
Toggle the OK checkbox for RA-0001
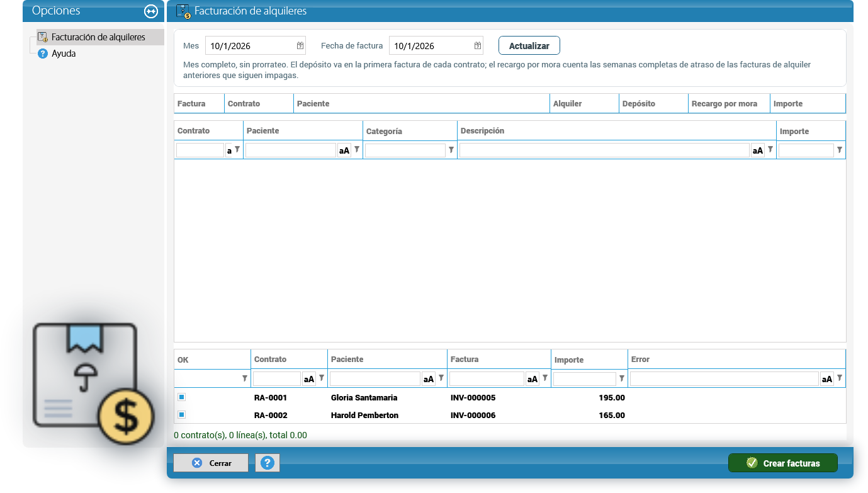point(181,397)
